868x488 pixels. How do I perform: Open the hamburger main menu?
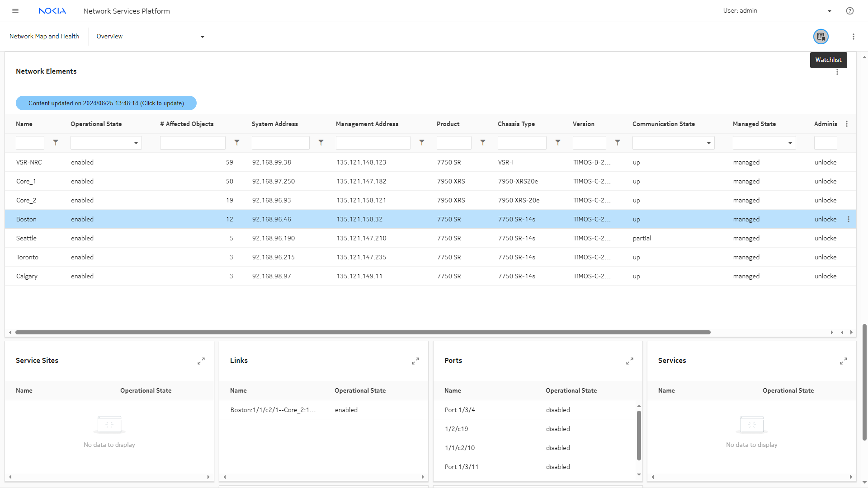(x=15, y=11)
